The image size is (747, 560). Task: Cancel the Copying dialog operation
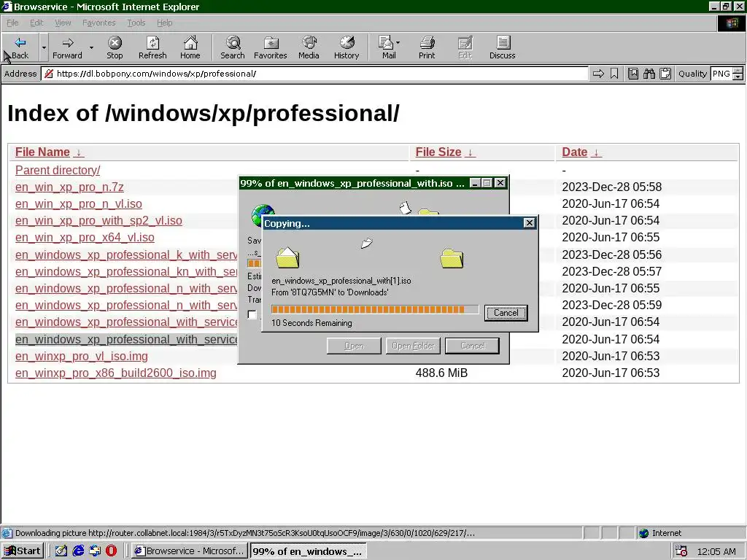pyautogui.click(x=506, y=313)
